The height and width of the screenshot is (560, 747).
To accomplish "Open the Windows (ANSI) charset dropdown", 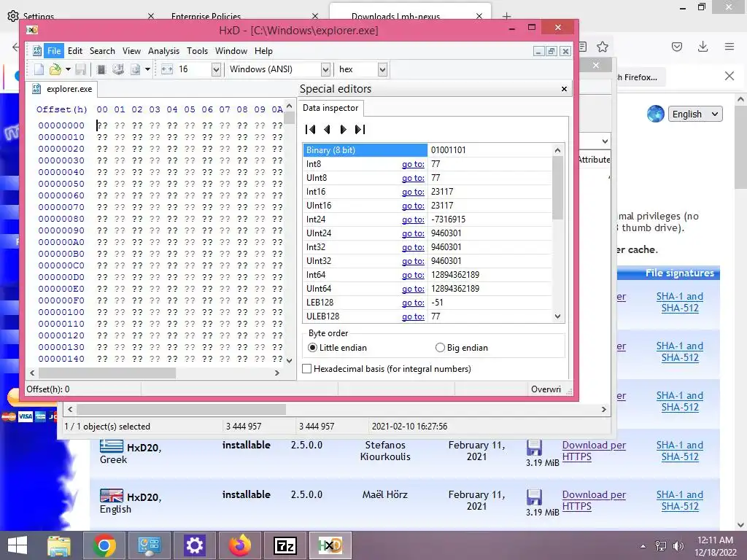I will 325,69.
